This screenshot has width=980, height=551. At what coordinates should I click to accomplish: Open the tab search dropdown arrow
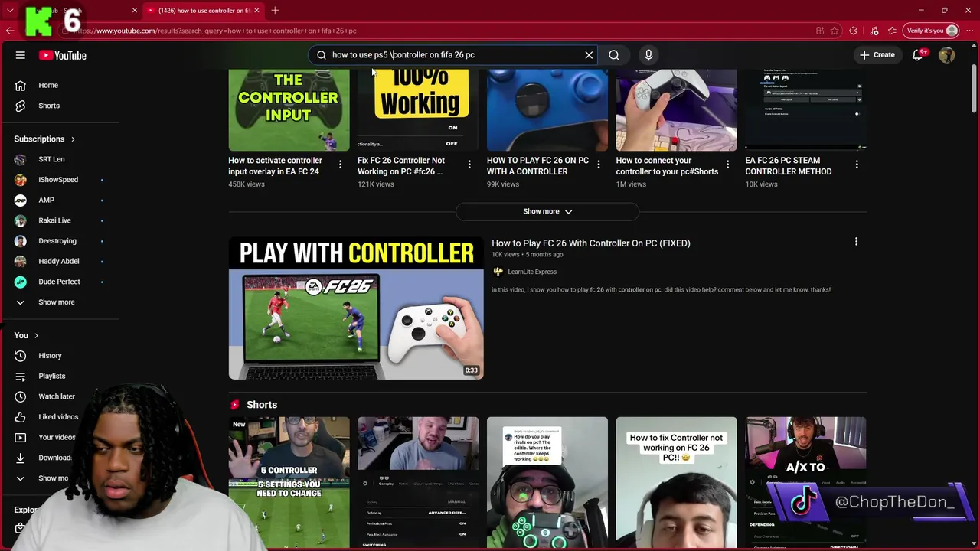[x=10, y=10]
